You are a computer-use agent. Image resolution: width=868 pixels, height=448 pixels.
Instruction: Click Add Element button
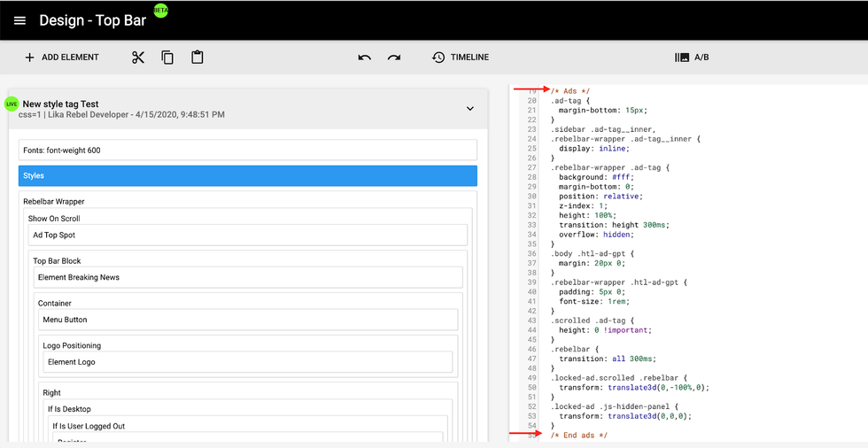coord(61,58)
